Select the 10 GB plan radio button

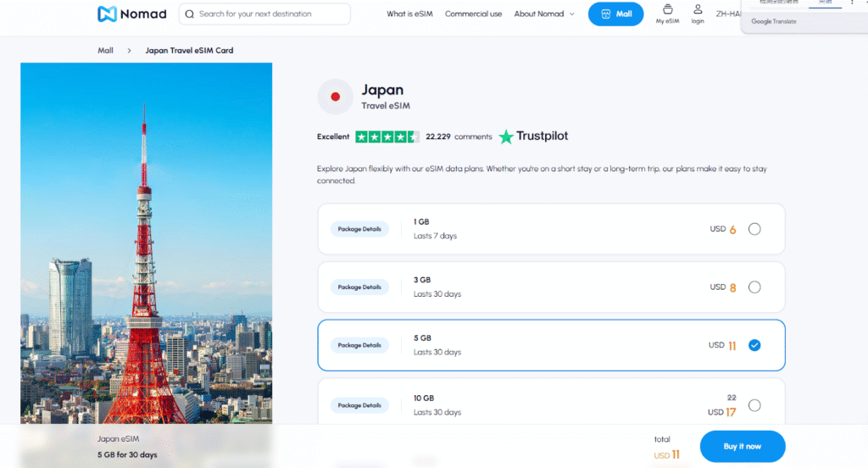coord(754,405)
